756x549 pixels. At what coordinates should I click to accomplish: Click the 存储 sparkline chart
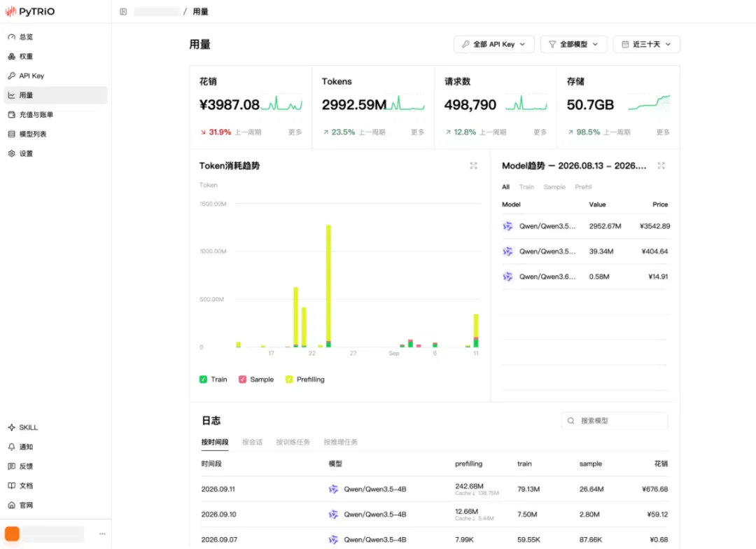tap(649, 103)
